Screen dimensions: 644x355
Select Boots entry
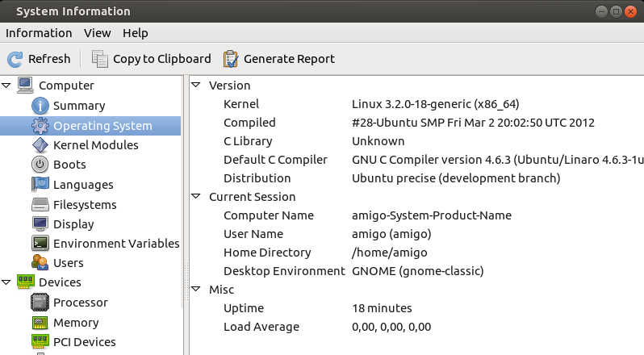coord(69,165)
